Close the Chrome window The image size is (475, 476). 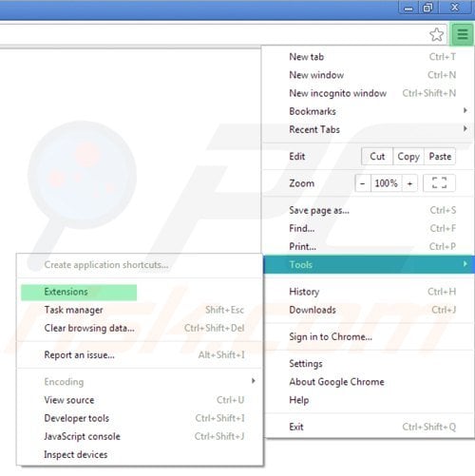click(455, 8)
